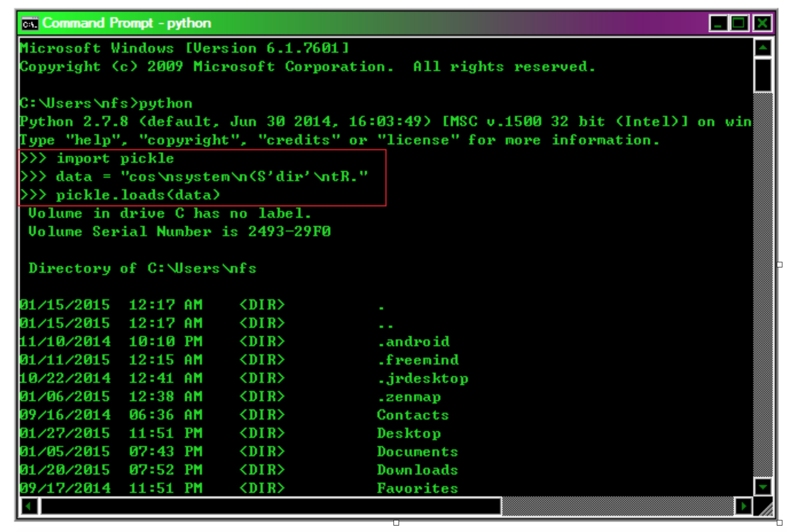Click the '.jrdesktop' directory name

pos(423,378)
